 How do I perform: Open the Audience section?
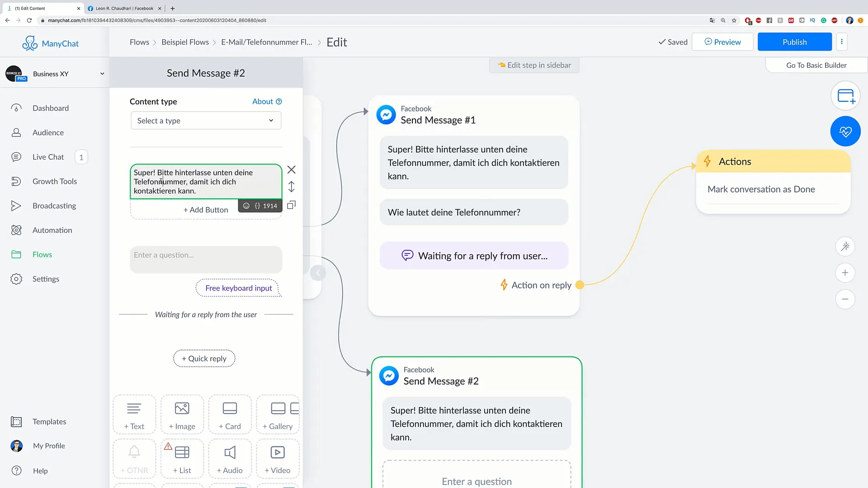click(x=48, y=132)
